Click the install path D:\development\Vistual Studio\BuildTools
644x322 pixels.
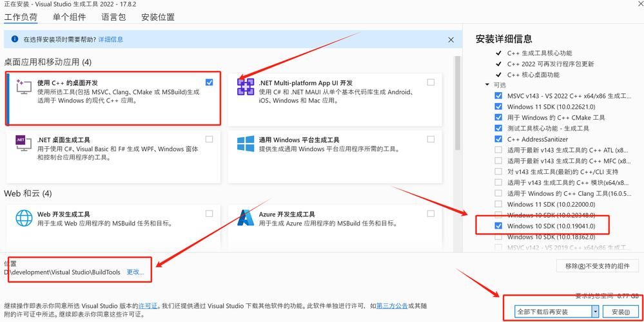[63, 272]
